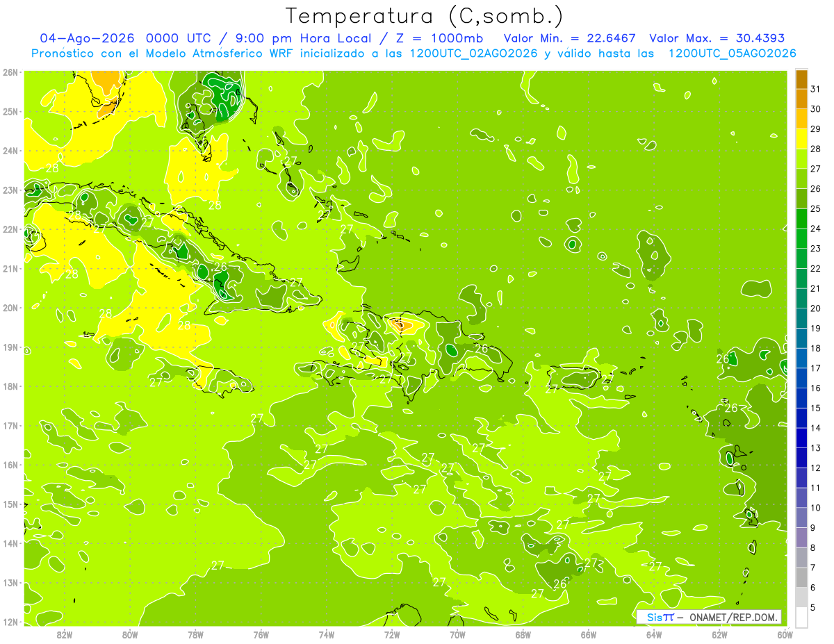
Task: Click the "SisPI – ONAMET/REP.DOM." credit label
Action: (x=709, y=617)
